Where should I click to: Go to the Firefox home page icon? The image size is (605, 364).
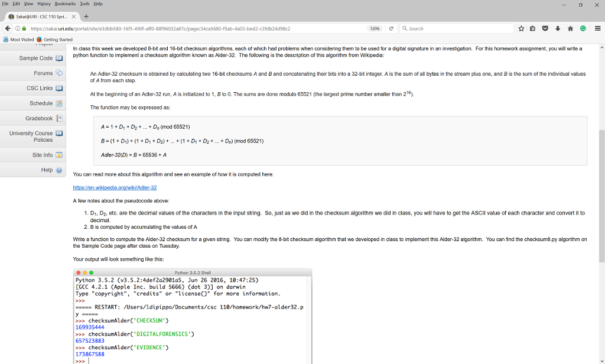pos(570,28)
